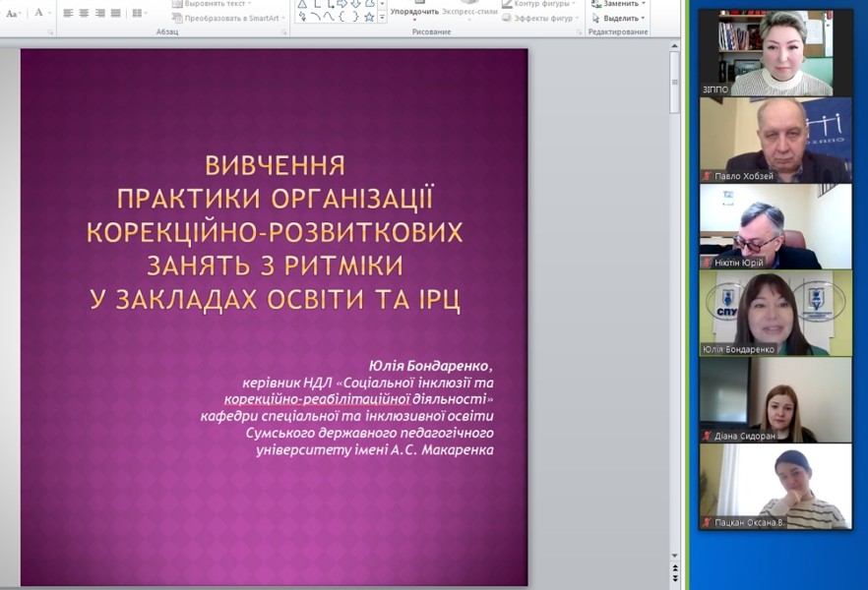Open the Упорядочить arrange dropdown
The image size is (868, 590).
pyautogui.click(x=414, y=12)
